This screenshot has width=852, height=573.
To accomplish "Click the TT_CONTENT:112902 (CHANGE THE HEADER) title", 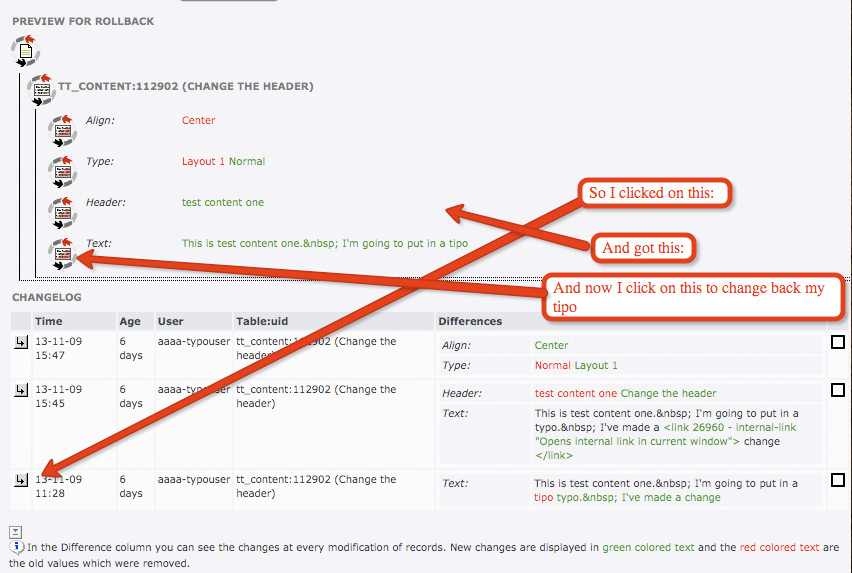I will (x=185, y=87).
